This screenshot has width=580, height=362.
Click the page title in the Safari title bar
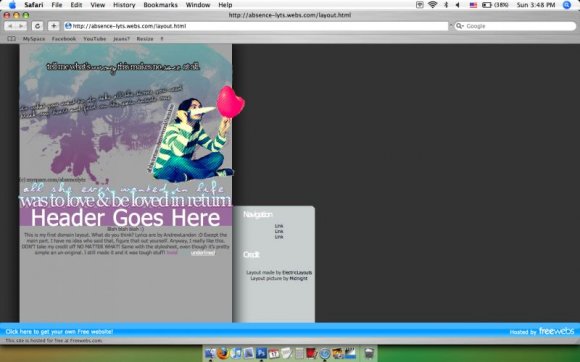[x=290, y=15]
